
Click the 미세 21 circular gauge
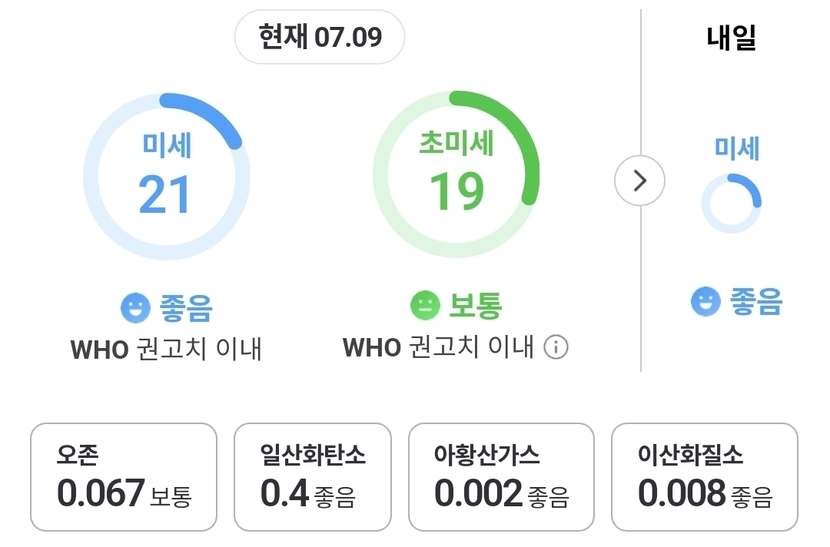coord(166,177)
